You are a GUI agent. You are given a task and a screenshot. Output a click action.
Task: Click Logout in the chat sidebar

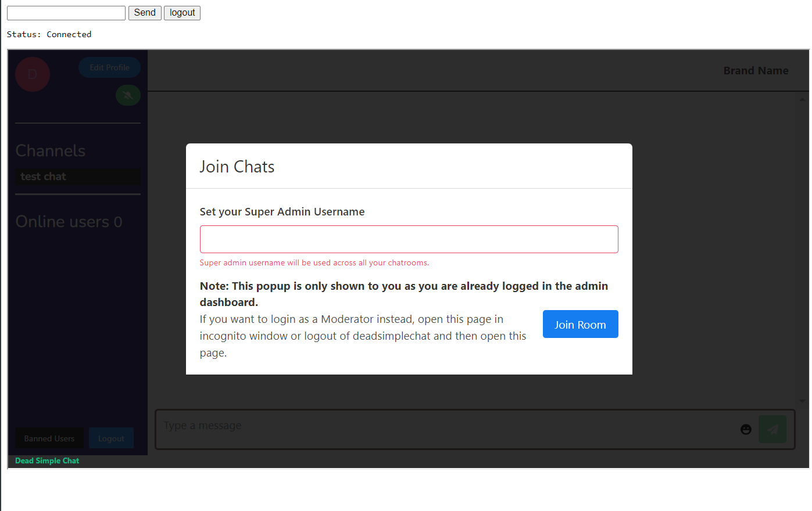111,438
